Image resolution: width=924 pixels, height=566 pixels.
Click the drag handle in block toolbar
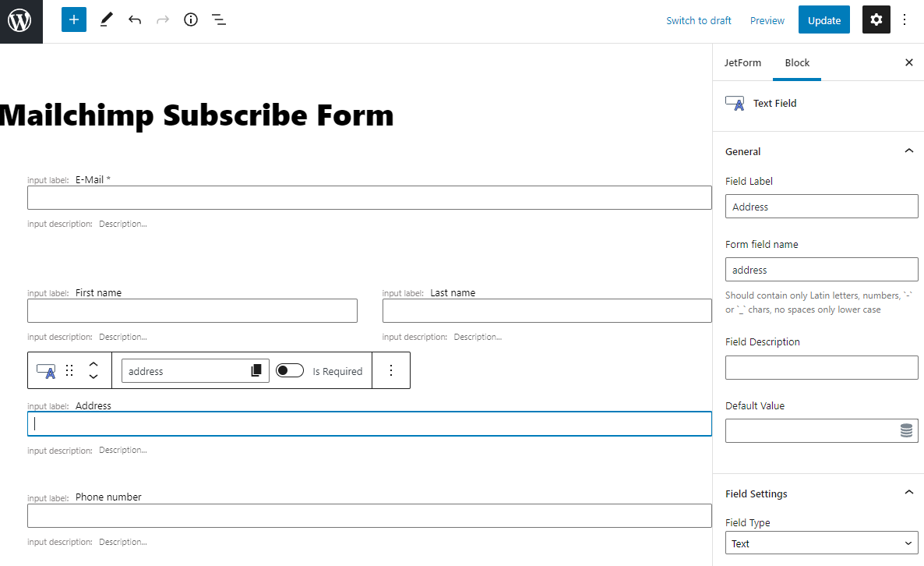[x=69, y=371]
